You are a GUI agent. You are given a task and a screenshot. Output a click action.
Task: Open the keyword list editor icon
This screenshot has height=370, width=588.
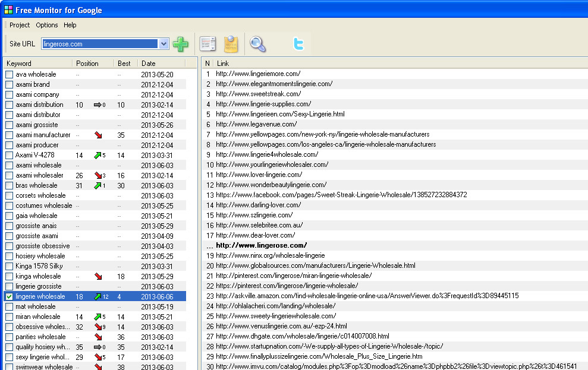click(x=207, y=44)
